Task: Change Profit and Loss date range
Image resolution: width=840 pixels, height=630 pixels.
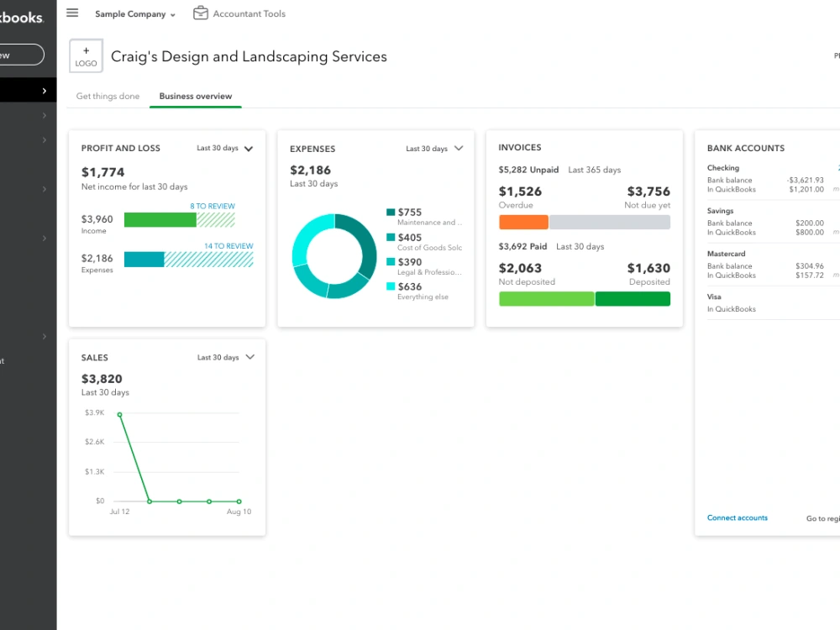Action: pyautogui.click(x=224, y=149)
